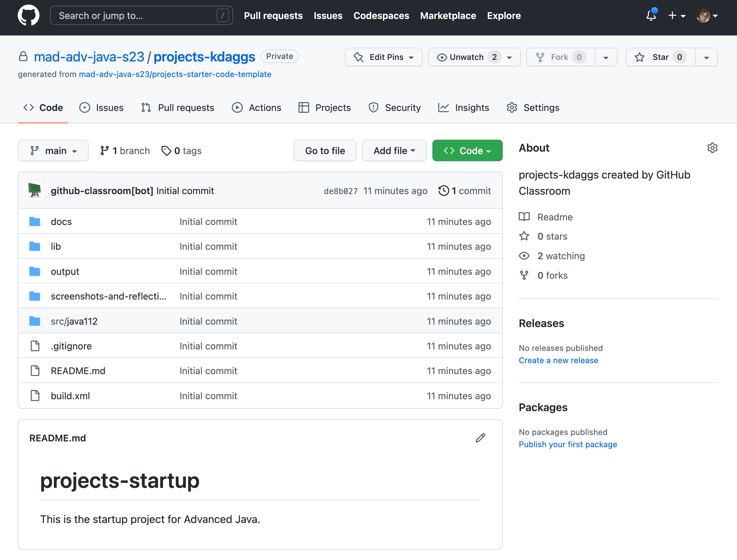
Task: Open the user avatar menu
Action: [707, 16]
